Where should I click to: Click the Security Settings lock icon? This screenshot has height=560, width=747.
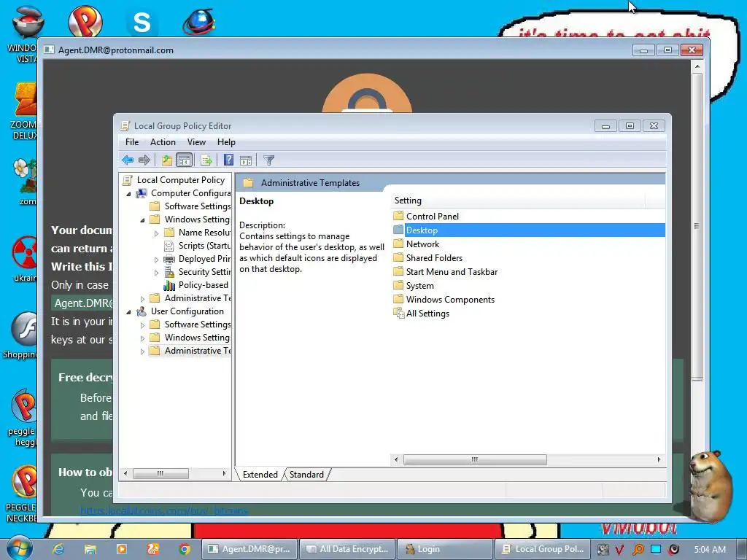point(169,272)
